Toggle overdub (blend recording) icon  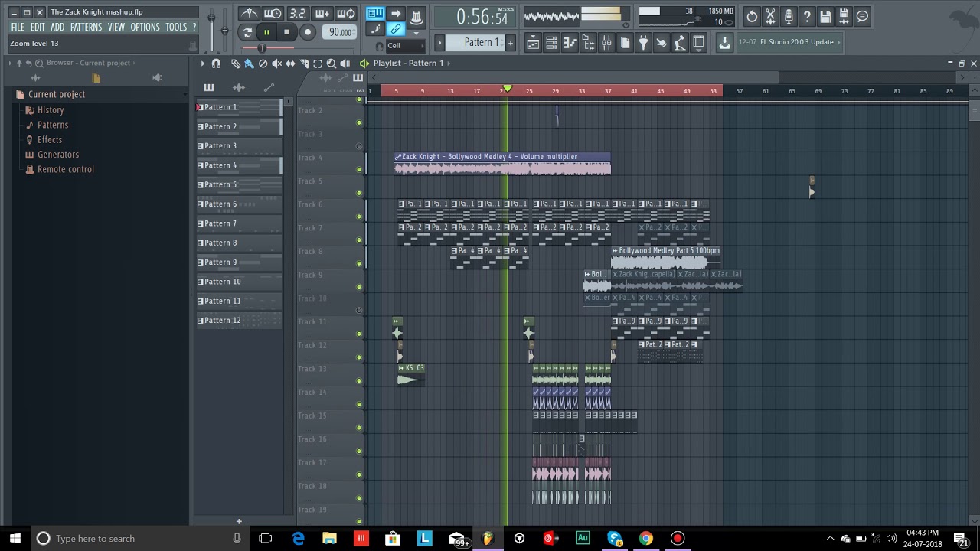click(322, 14)
